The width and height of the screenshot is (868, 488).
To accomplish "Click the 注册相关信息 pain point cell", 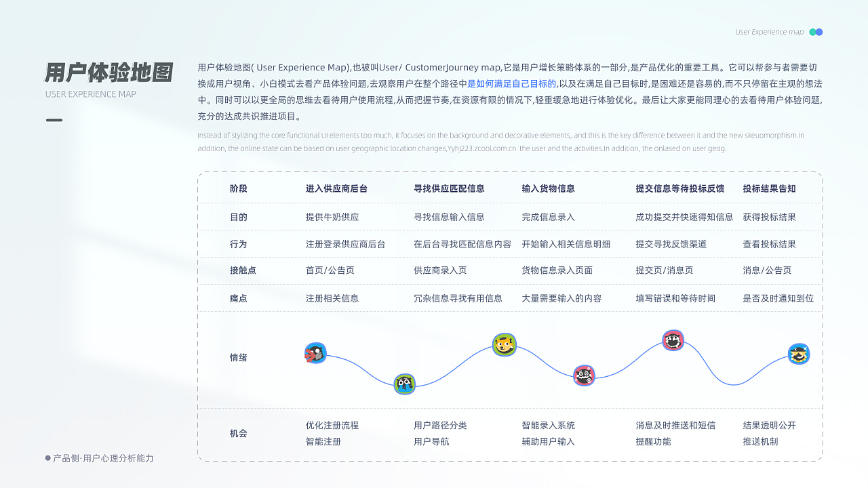I will (x=332, y=298).
